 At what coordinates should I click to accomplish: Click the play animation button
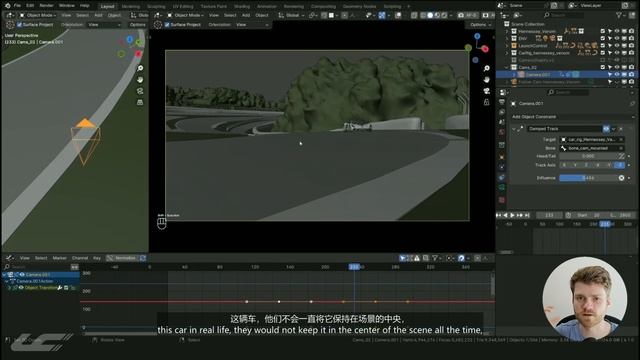pyautogui.click(x=513, y=215)
